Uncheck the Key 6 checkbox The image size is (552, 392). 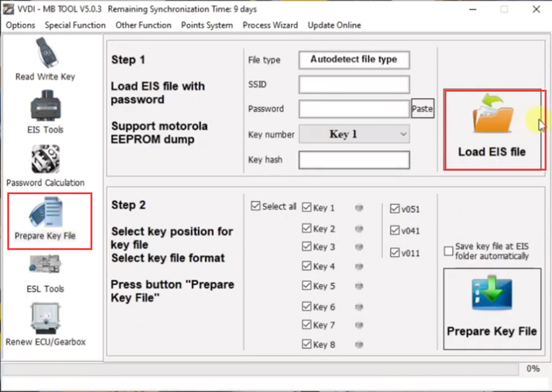click(307, 306)
